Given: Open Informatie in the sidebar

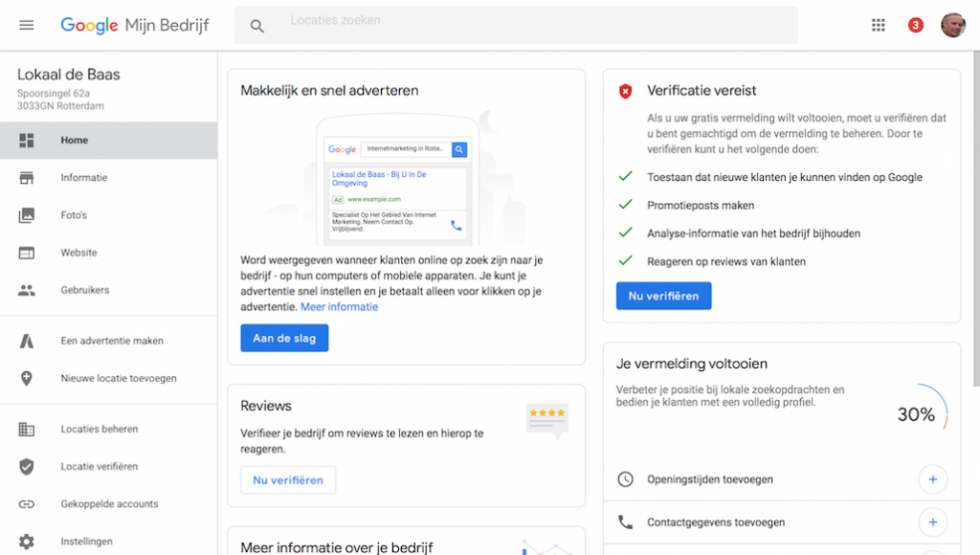Looking at the screenshot, I should click(109, 177).
